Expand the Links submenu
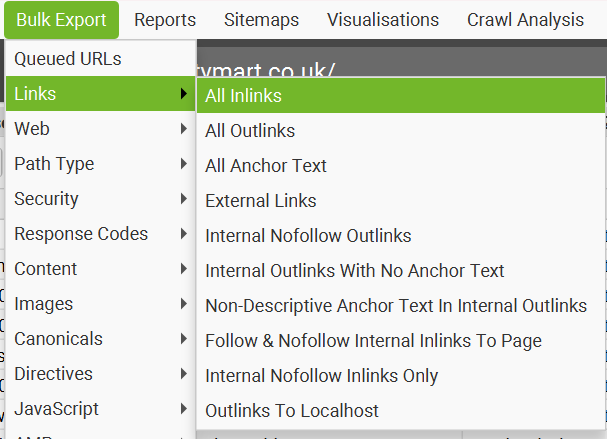 [100, 94]
